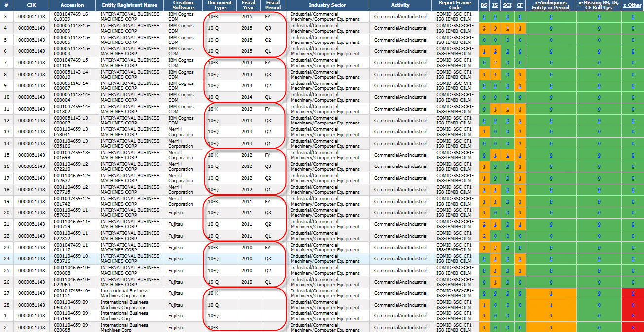This screenshot has height=332, width=644.
Task: Open the BS column header link
Action: 484,5
